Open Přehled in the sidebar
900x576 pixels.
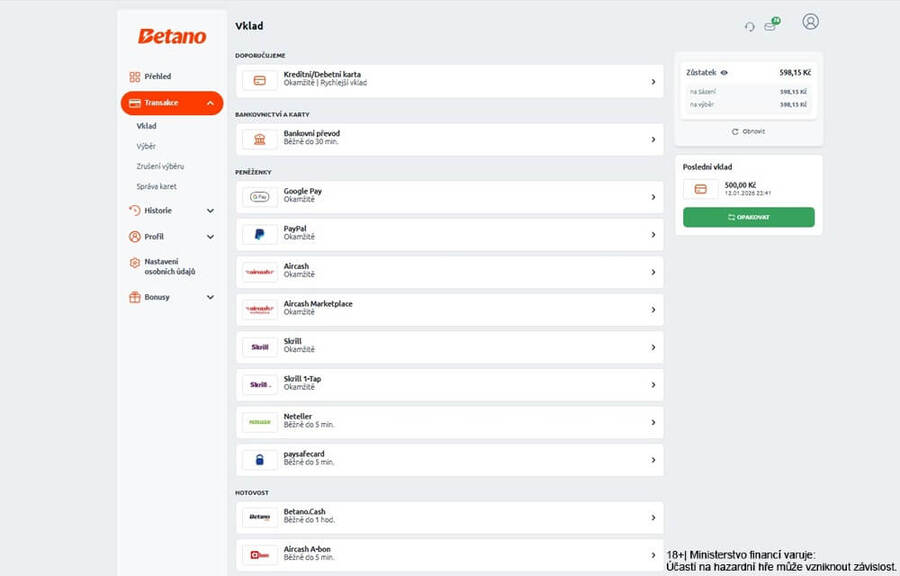(x=157, y=76)
